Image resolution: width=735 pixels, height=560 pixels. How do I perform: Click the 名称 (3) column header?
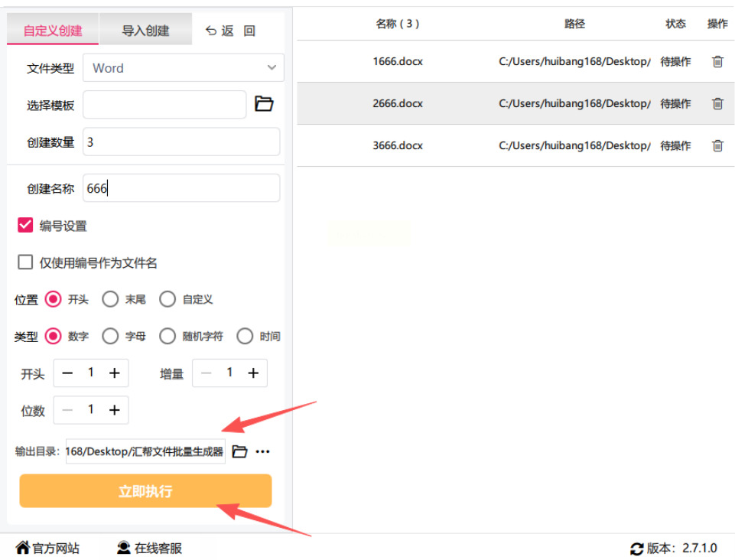398,24
